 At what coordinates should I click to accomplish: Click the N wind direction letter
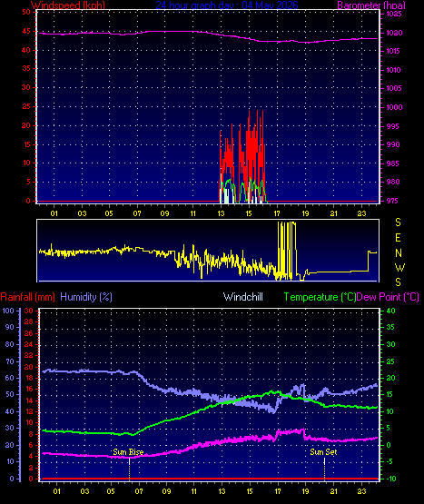(399, 253)
